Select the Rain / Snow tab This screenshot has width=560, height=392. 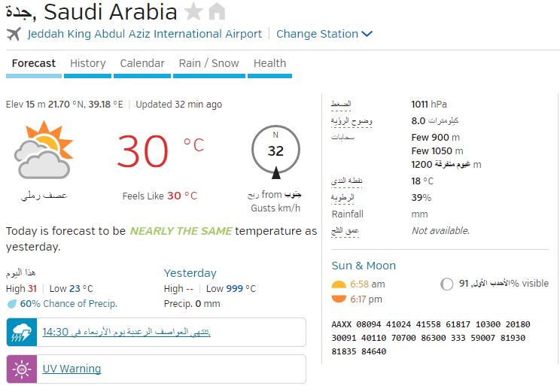(209, 63)
